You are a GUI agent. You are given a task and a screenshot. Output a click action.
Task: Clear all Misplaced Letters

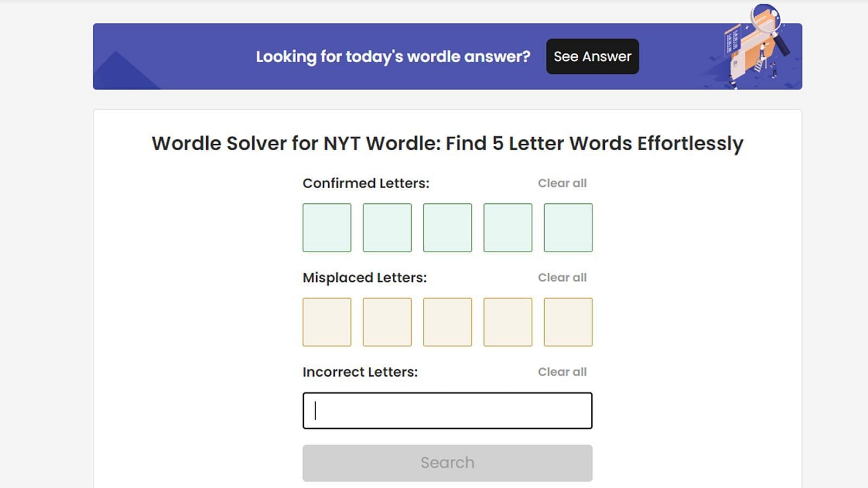coord(562,278)
